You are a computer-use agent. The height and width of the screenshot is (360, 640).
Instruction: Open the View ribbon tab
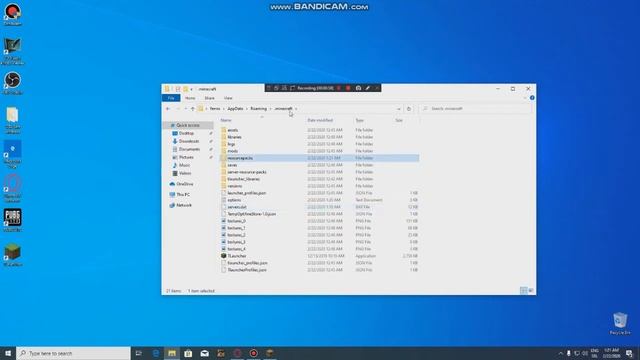tap(228, 98)
